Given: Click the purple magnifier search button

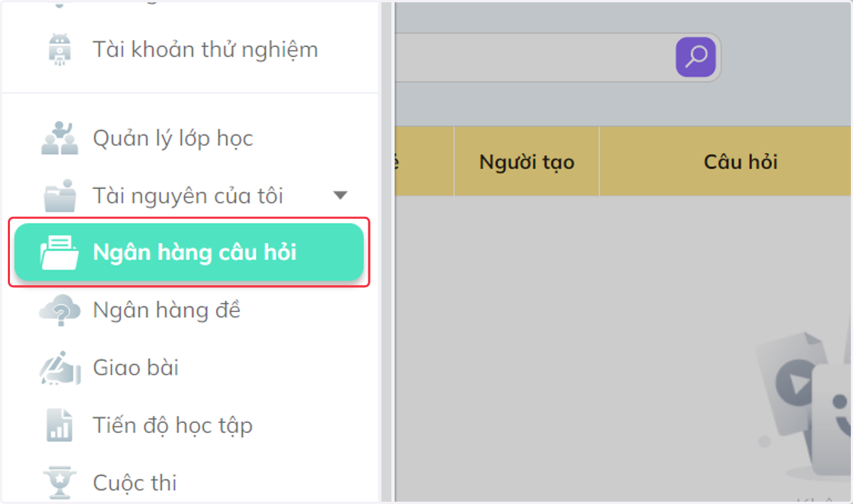Looking at the screenshot, I should click(x=696, y=57).
